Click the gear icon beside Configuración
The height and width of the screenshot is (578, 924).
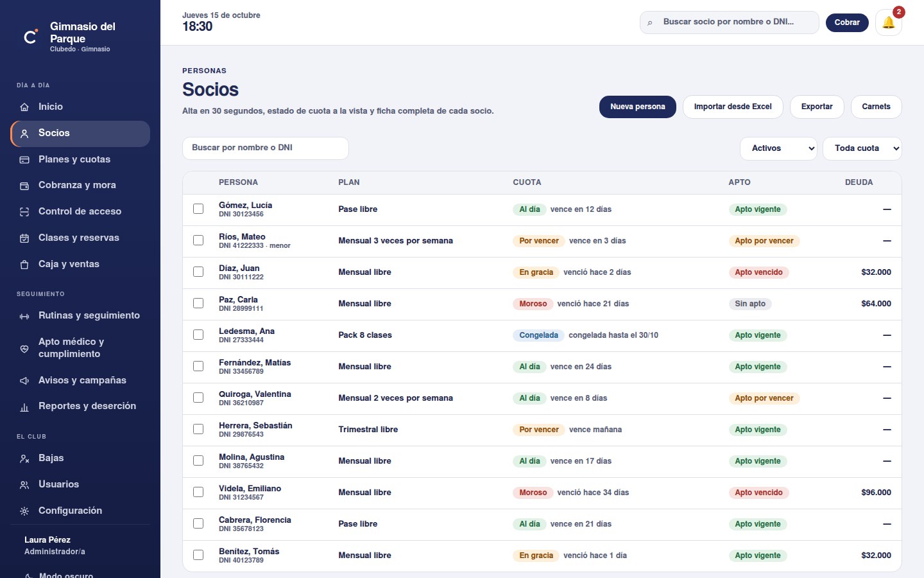[24, 511]
